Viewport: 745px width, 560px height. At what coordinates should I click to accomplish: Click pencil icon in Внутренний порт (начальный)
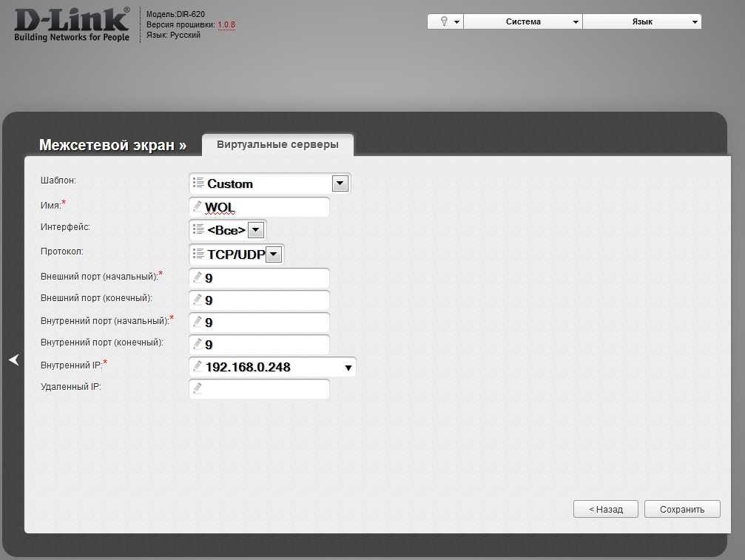[x=198, y=322]
